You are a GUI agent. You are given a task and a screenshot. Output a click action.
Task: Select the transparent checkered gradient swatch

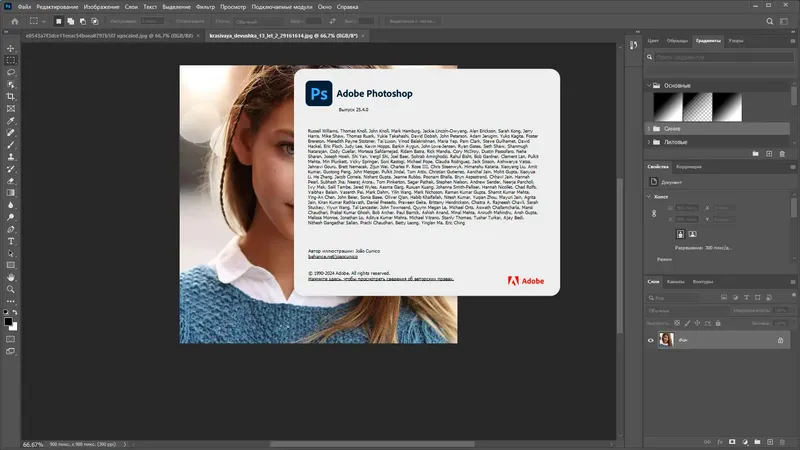tap(697, 107)
